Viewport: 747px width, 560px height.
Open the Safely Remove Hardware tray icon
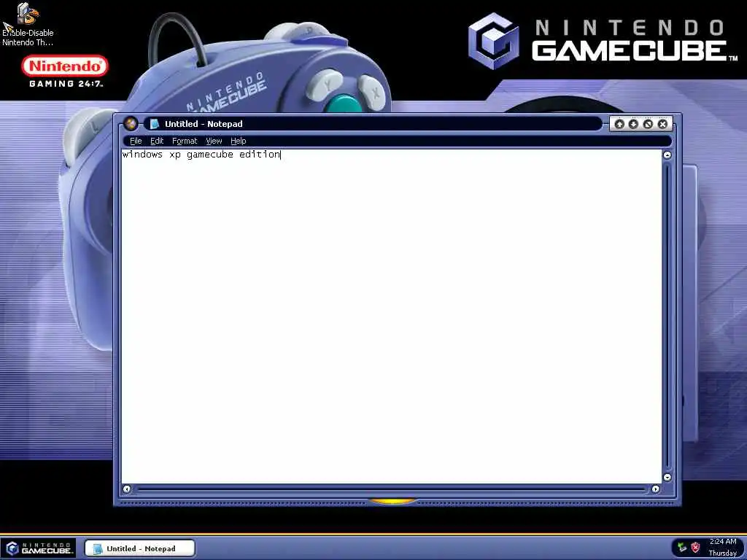click(682, 548)
